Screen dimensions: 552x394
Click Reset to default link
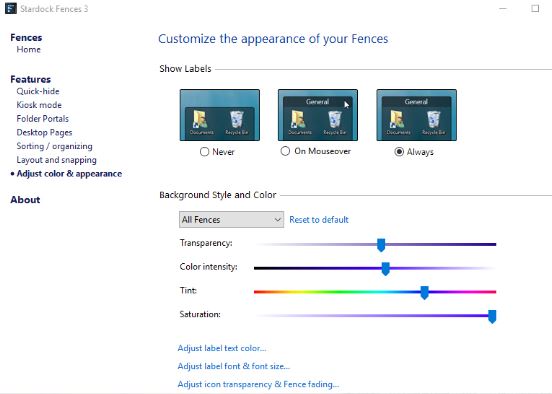coord(319,220)
